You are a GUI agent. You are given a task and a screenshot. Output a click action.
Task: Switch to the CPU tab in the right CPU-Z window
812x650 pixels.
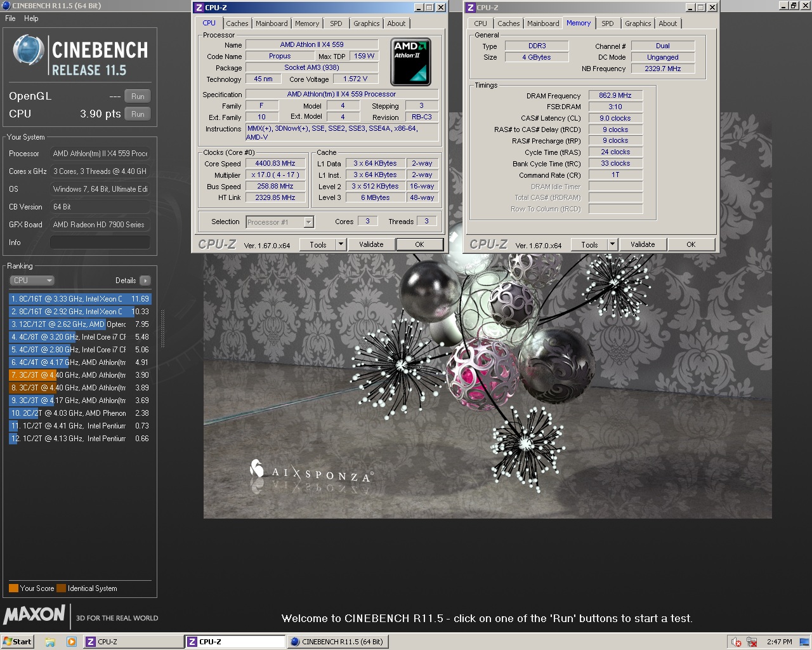point(481,23)
